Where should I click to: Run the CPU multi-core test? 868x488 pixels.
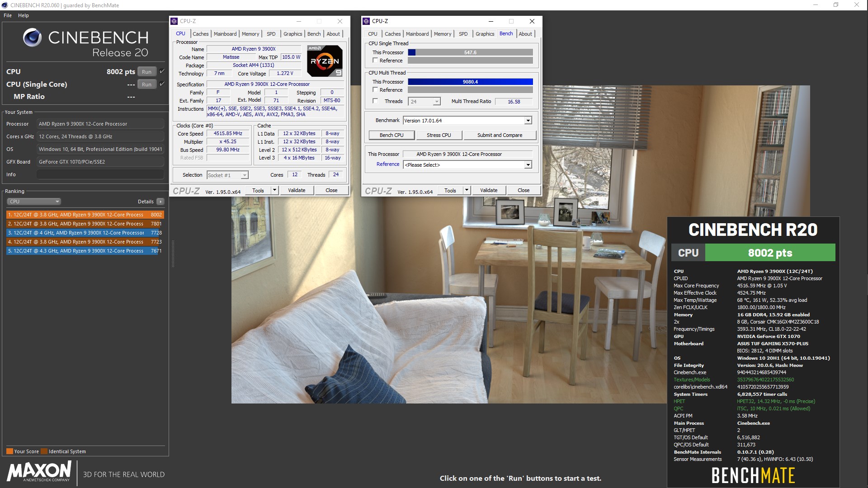point(147,72)
